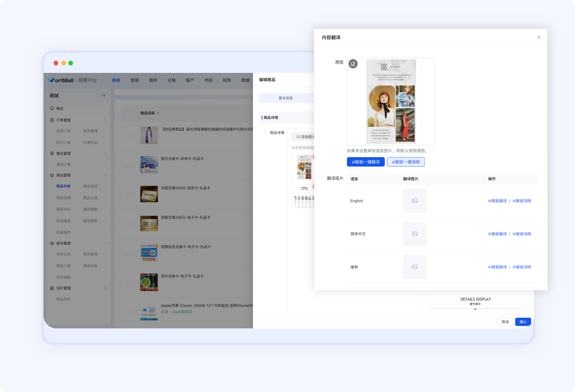Check the 茶叶兑换卡 product row checkbox
The height and width of the screenshot is (392, 575).
pos(128,283)
